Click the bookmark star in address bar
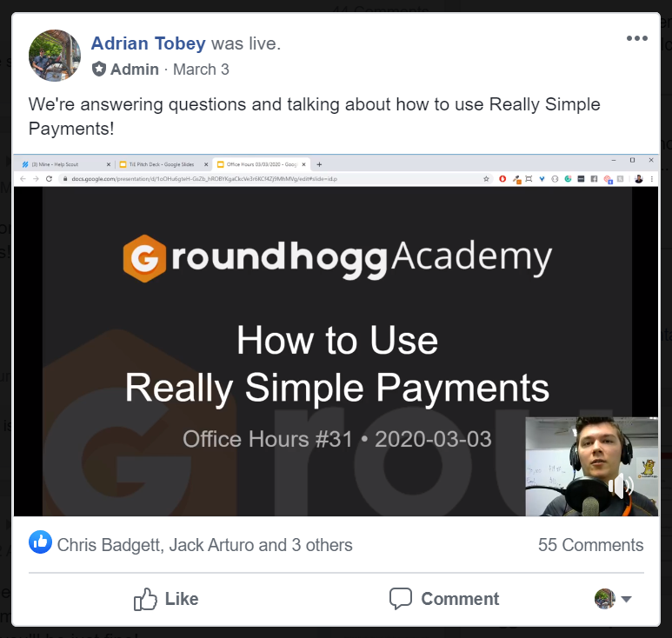Viewport: 672px width, 638px height. 486,179
